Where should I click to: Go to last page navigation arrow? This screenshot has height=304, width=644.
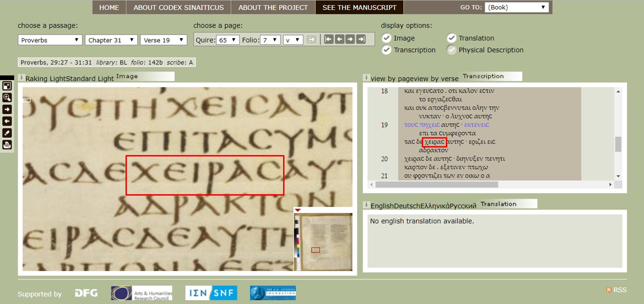pos(361,39)
